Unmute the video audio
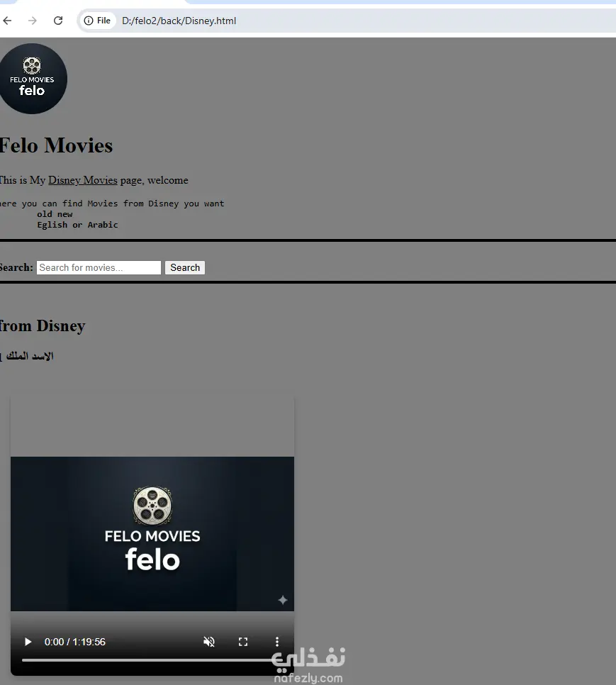Screen dimensions: 616x685 pyautogui.click(x=209, y=642)
